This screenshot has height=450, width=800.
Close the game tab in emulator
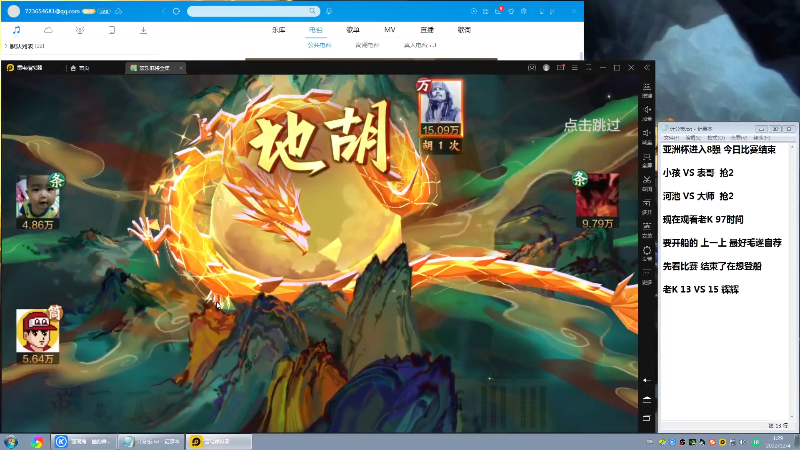pos(181,68)
